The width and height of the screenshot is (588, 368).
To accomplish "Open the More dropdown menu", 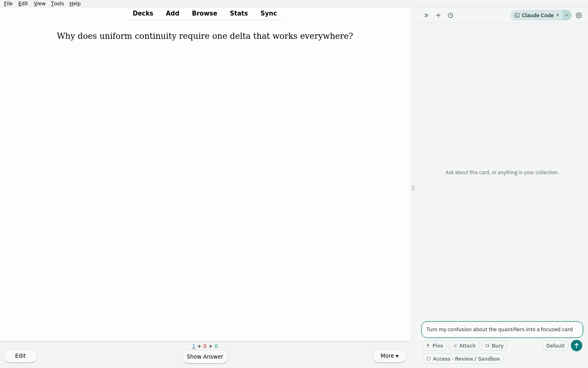I will coord(390,356).
